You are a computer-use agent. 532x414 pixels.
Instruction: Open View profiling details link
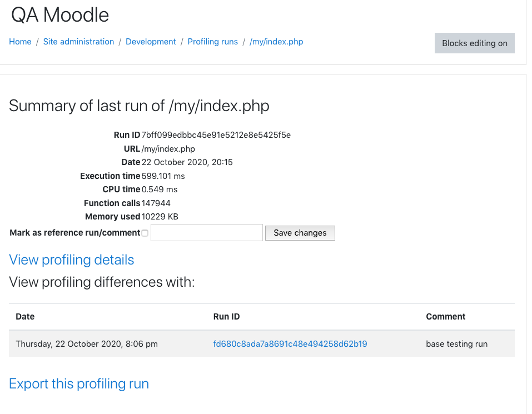[72, 260]
